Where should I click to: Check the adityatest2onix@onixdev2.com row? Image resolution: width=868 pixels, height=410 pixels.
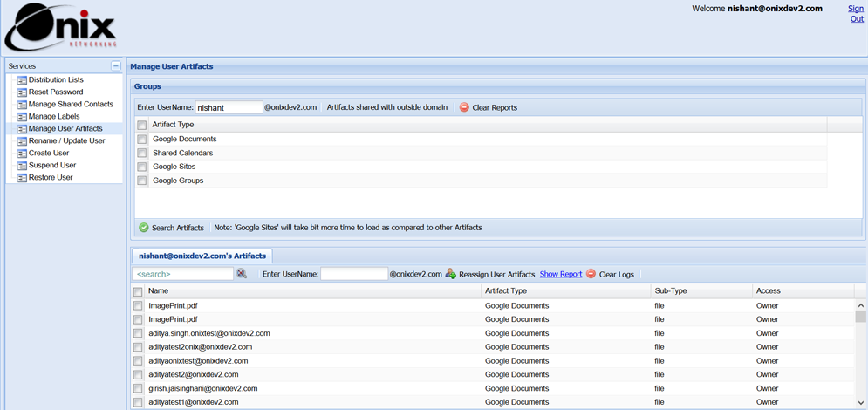click(138, 347)
